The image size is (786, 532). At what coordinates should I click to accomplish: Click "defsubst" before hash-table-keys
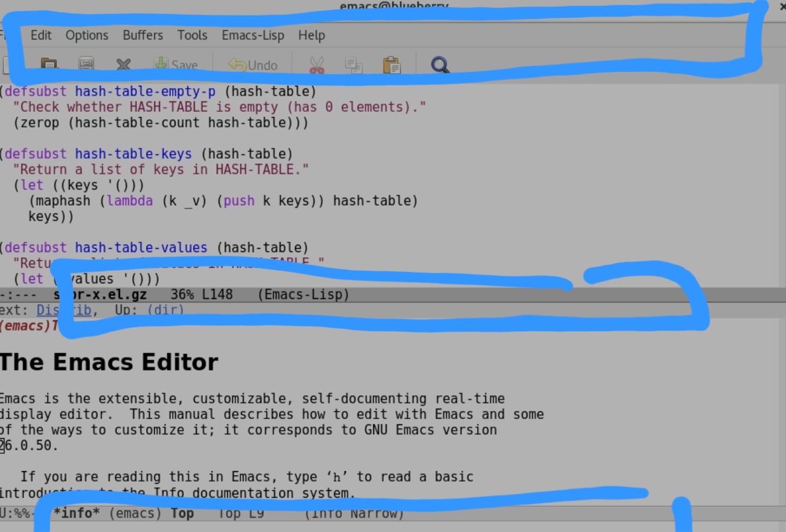click(36, 154)
